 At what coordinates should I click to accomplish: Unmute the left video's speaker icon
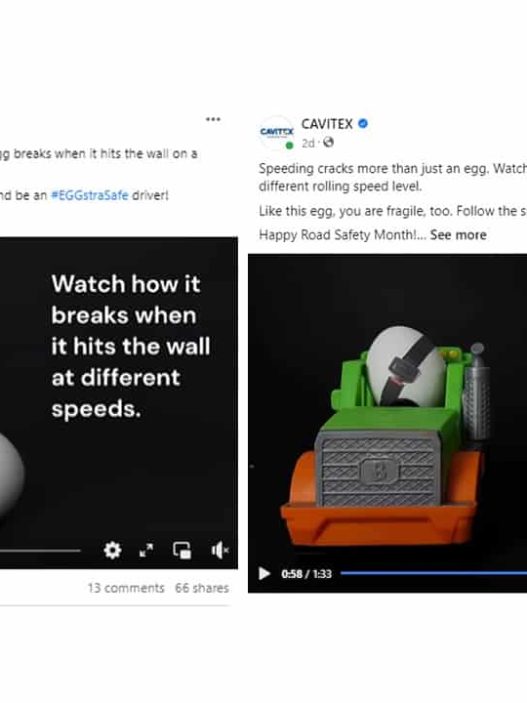coord(219,550)
